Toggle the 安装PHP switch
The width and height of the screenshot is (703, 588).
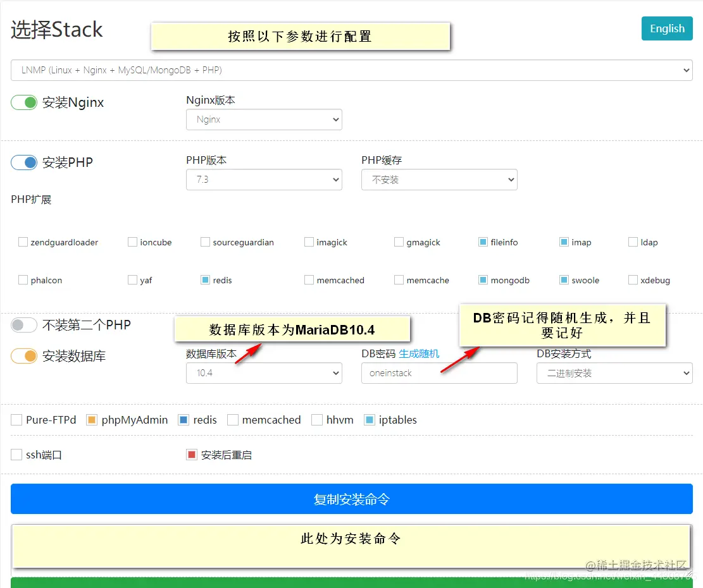coord(24,162)
